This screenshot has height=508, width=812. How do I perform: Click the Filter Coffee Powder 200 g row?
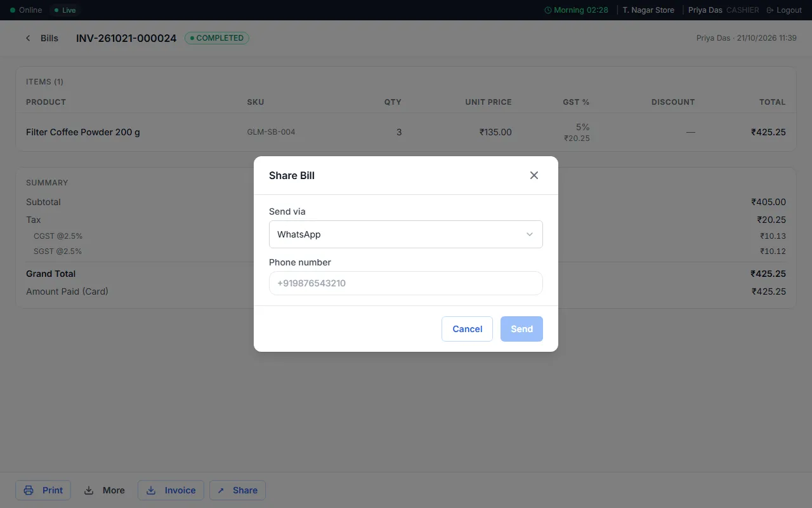[406, 132]
